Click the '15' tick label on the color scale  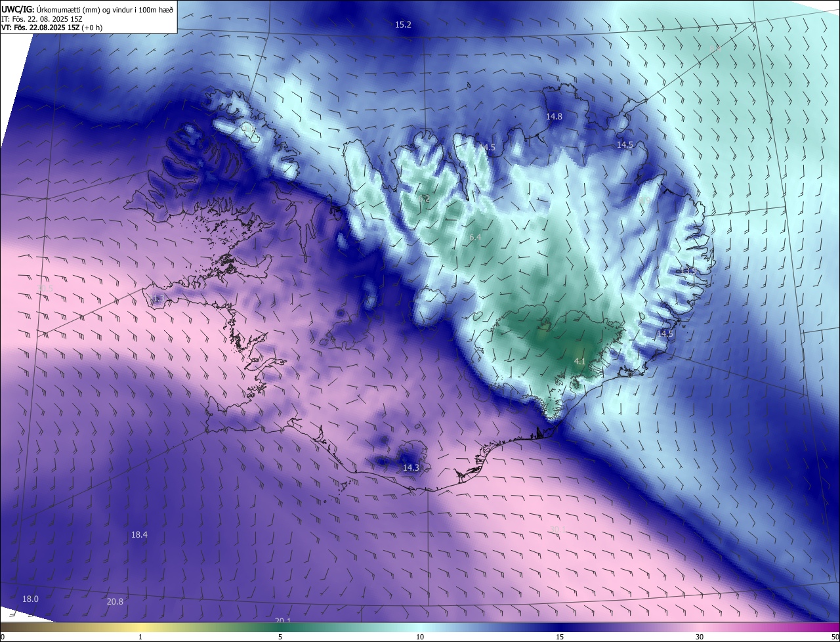pyautogui.click(x=560, y=637)
